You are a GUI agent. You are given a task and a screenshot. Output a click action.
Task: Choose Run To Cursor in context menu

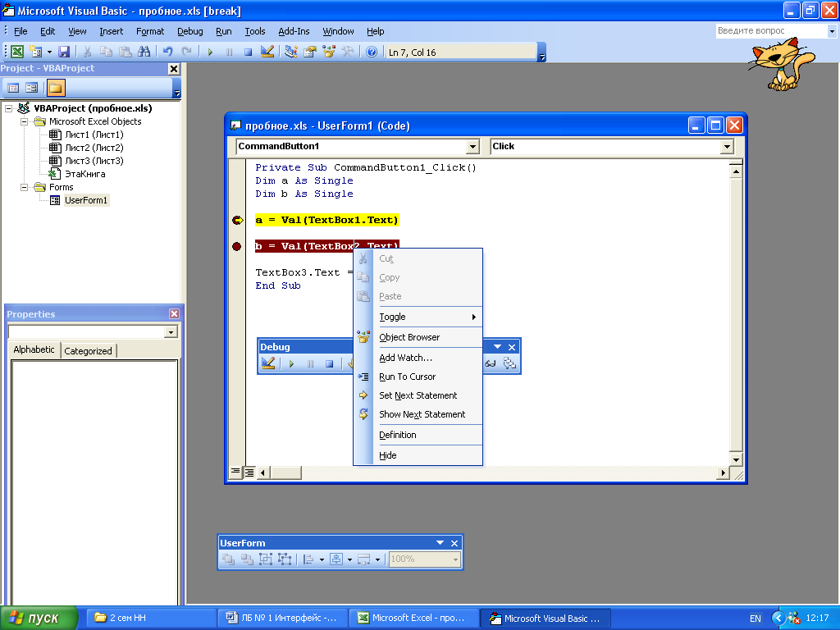coord(418,377)
